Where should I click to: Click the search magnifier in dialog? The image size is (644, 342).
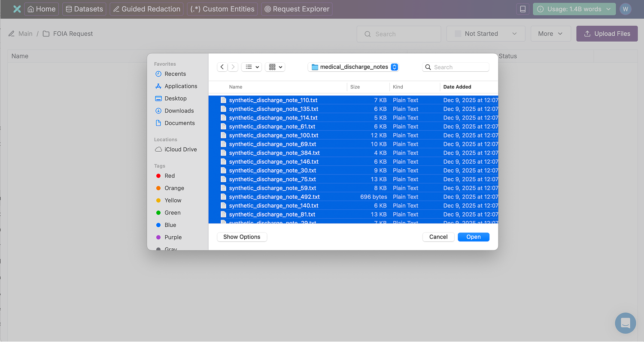pyautogui.click(x=428, y=67)
